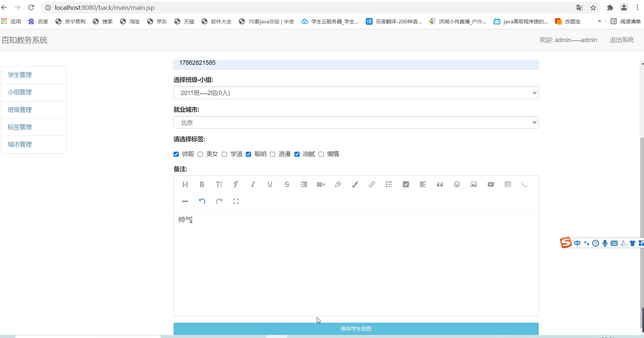Insert an image into the note
This screenshot has width=644, height=338.
point(474,184)
